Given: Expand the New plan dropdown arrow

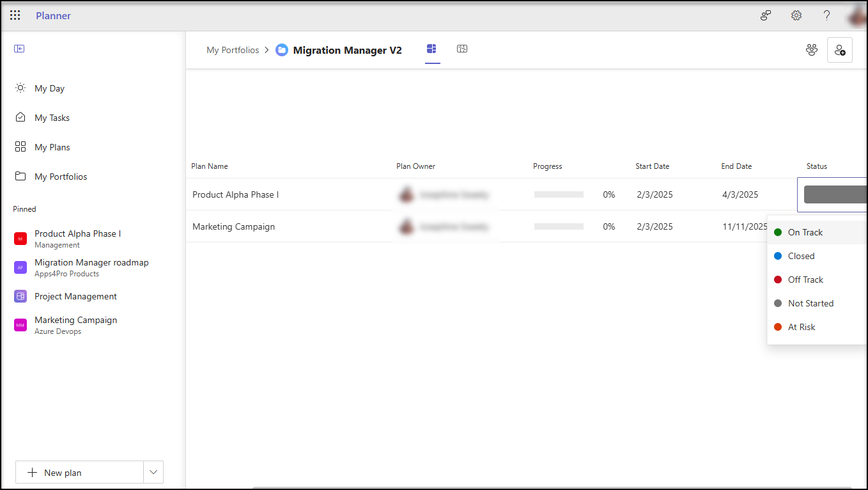Looking at the screenshot, I should coord(153,472).
